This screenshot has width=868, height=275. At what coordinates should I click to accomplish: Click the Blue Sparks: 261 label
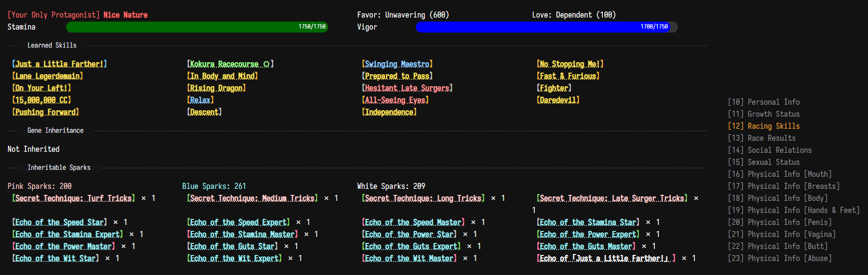pos(214,186)
